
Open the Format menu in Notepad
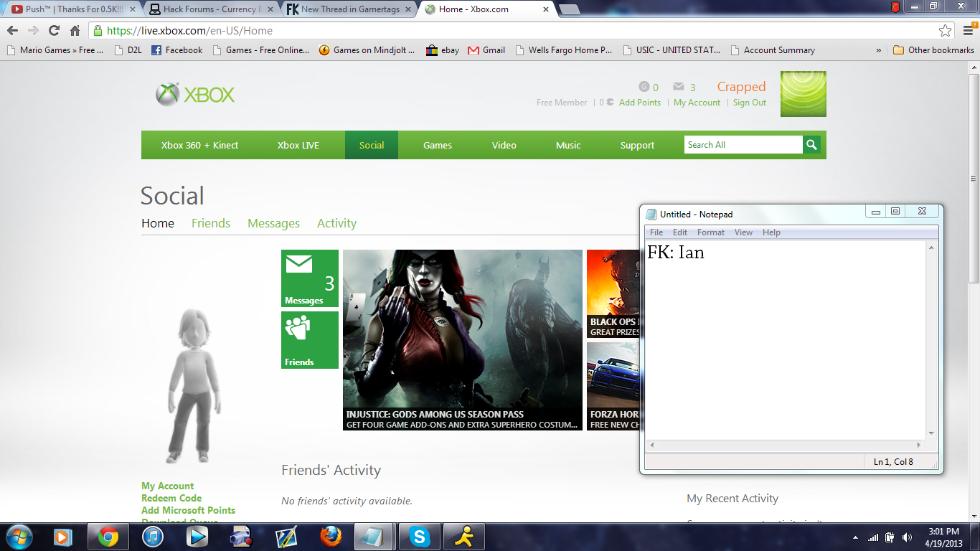pyautogui.click(x=711, y=232)
